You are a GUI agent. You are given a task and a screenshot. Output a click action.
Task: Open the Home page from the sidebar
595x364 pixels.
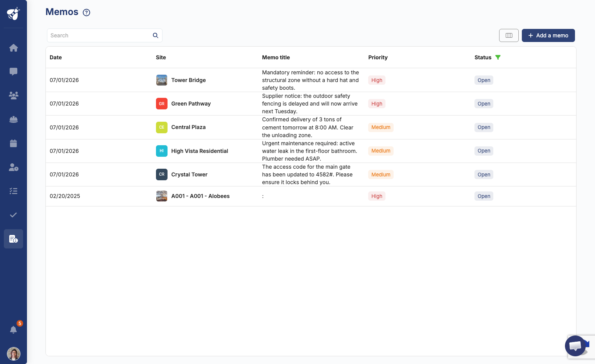point(13,48)
